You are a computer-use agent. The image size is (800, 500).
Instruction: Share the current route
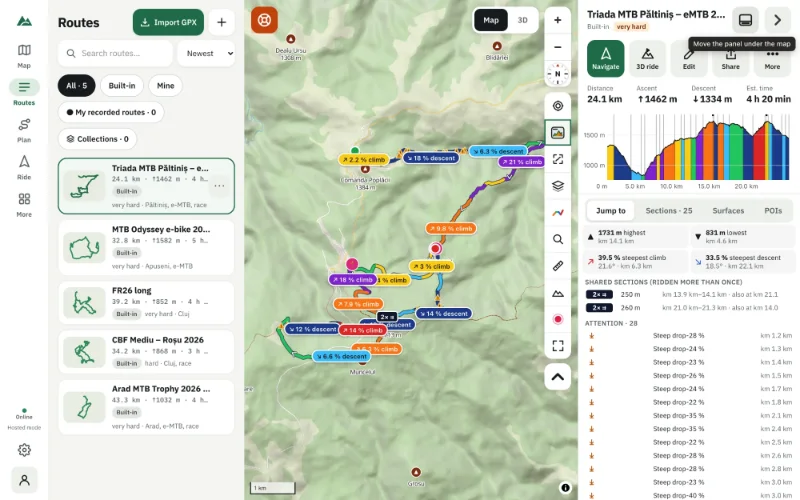coord(731,59)
